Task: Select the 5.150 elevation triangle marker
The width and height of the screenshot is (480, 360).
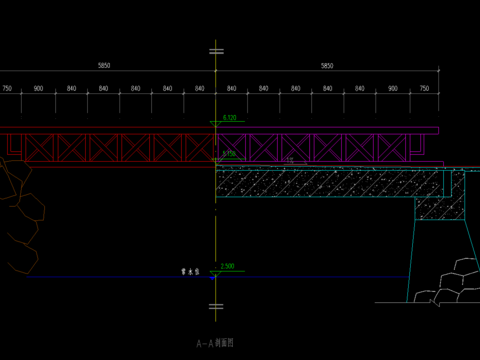Action: click(216, 161)
